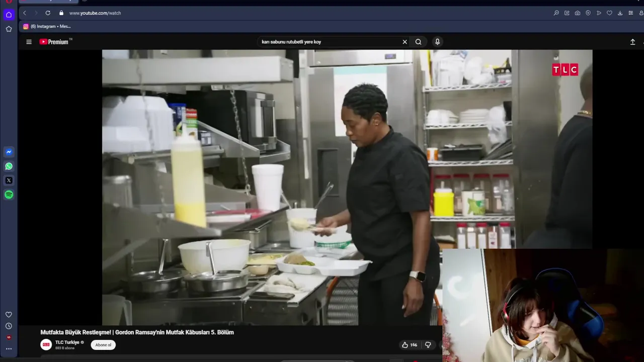Open sidebar three-dots more options
This screenshot has height=362, width=644.
[9, 348]
